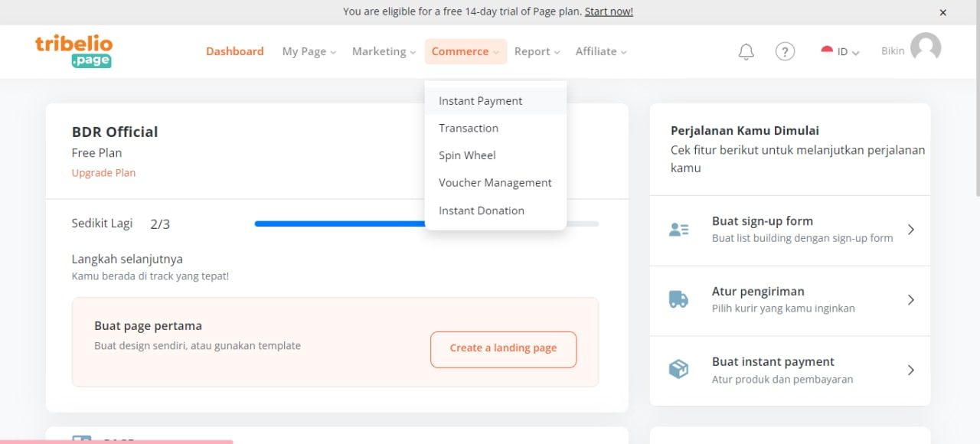Expand the Report dropdown menu

click(x=537, y=51)
